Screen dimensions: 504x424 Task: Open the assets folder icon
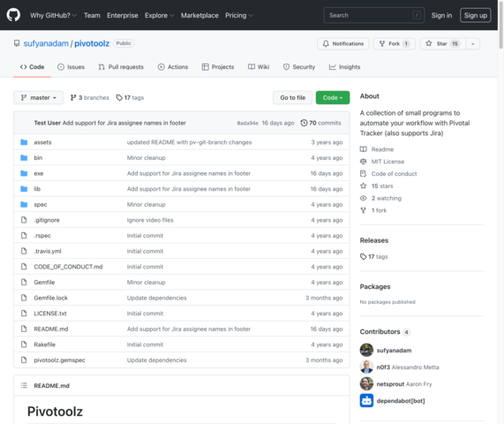[24, 142]
